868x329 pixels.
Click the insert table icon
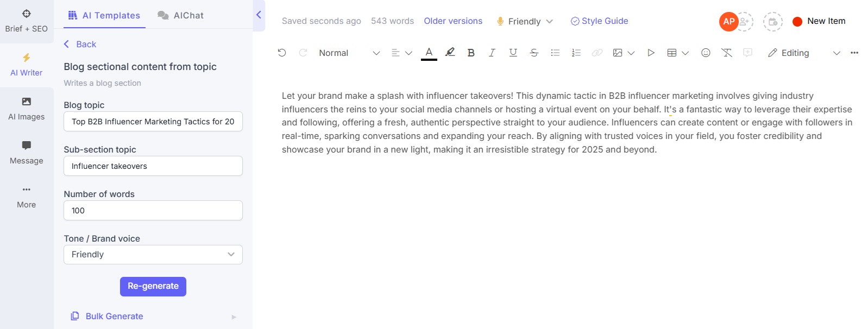pos(672,53)
